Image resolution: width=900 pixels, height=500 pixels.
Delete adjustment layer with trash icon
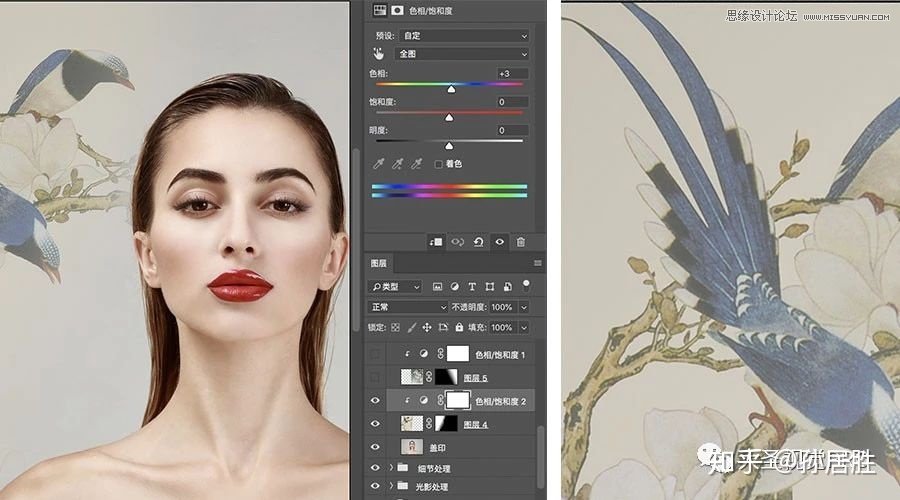pos(521,242)
